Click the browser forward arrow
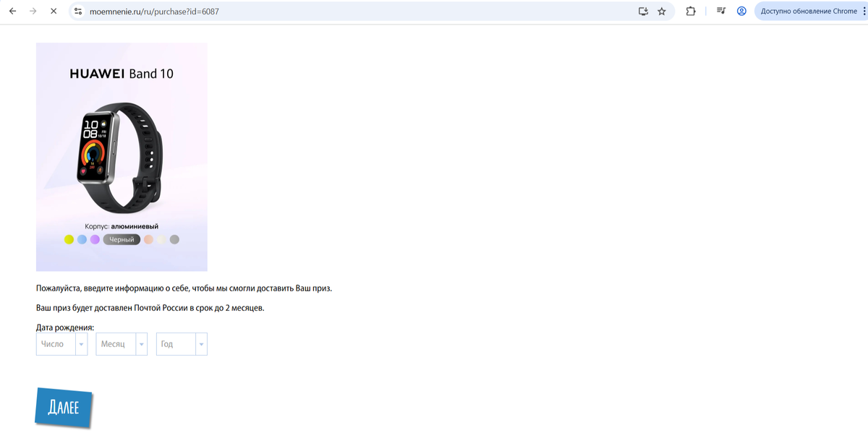This screenshot has height=433, width=868. click(33, 12)
